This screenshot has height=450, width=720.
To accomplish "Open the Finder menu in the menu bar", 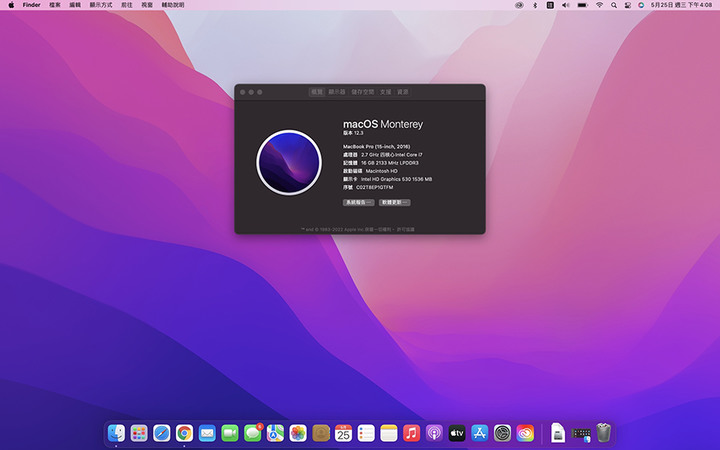I will click(32, 5).
